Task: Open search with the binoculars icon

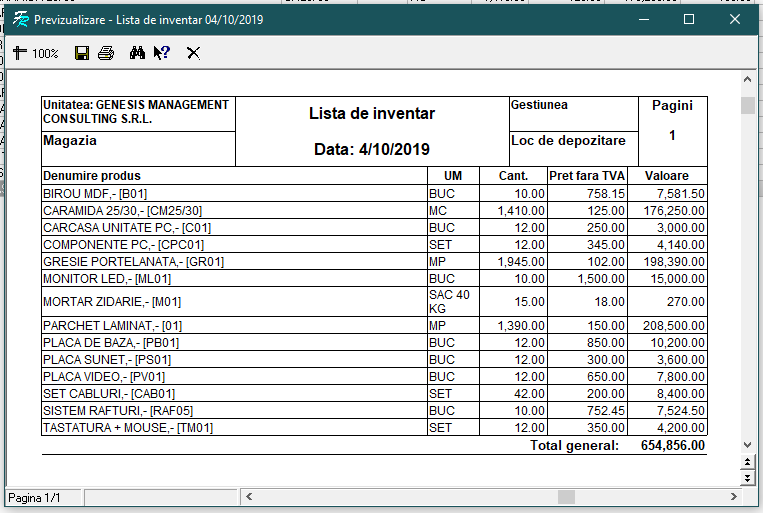Action: pos(138,53)
